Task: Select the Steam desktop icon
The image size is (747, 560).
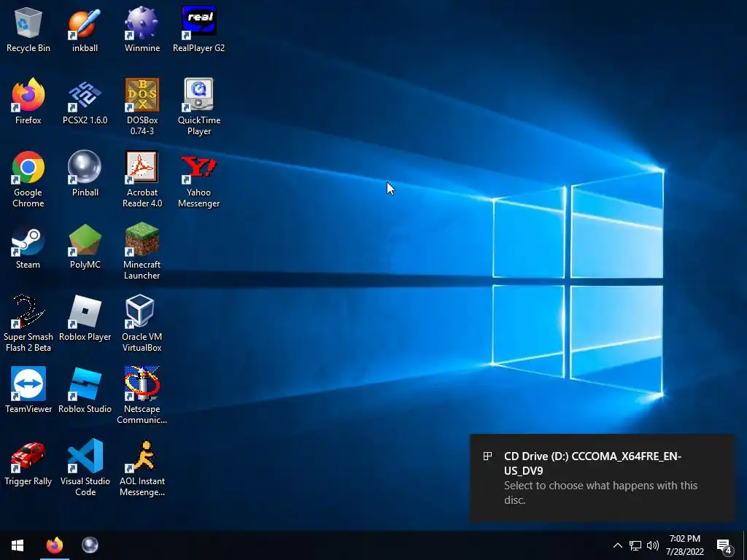Action: [x=28, y=246]
